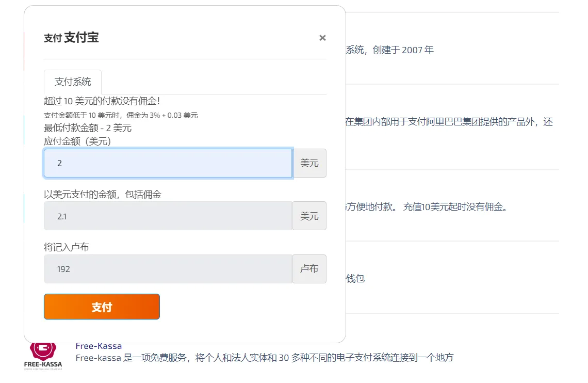Viewport: 588px width, 383px height.
Task: Click the 应付金额（美元）label
Action: click(77, 141)
